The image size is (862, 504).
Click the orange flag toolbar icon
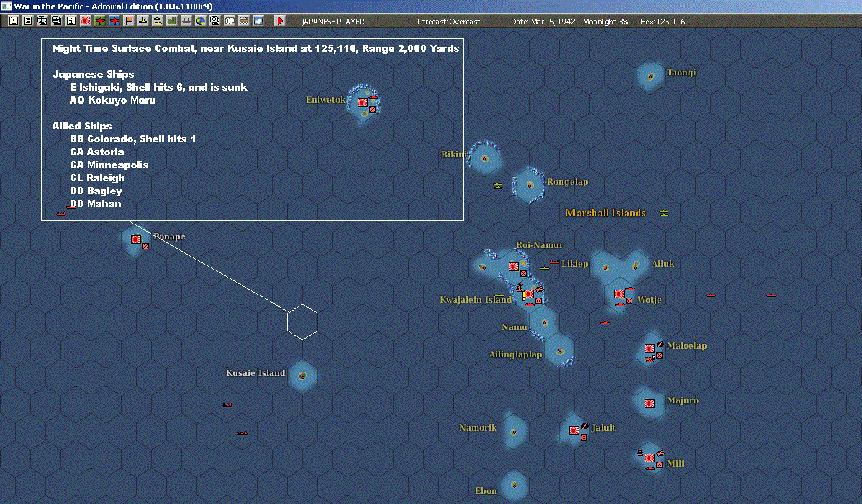(129, 21)
